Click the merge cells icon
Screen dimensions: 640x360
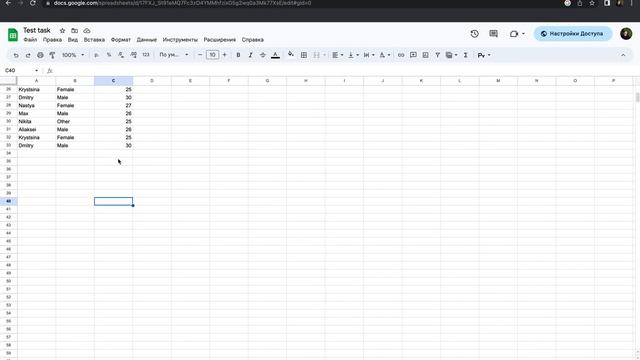pyautogui.click(x=316, y=55)
